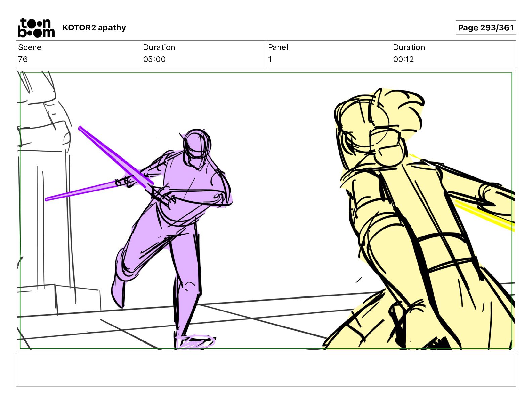Select the 'KOTOR2 apathy' project title

pos(94,28)
